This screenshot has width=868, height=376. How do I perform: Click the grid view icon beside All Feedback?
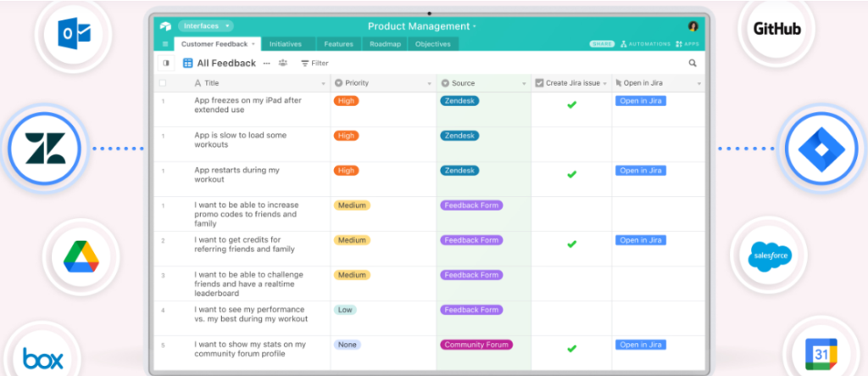click(187, 63)
